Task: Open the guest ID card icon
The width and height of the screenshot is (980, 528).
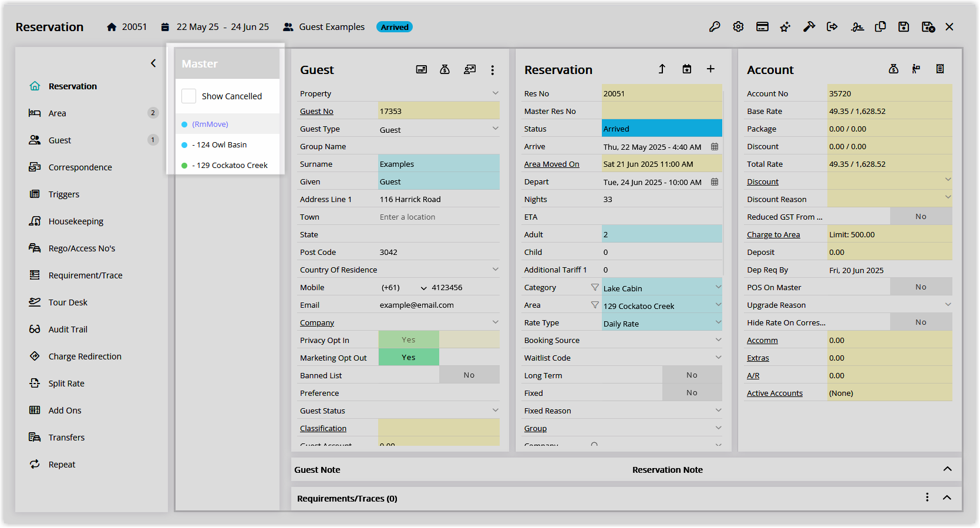Action: (422, 69)
